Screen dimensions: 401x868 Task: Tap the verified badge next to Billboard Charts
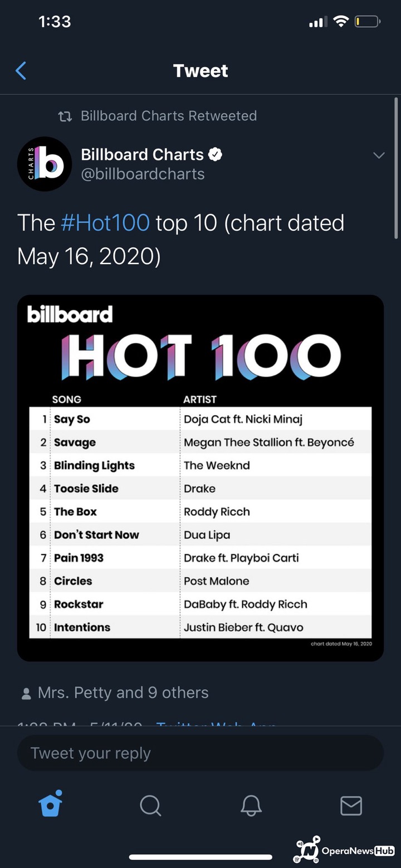[215, 154]
